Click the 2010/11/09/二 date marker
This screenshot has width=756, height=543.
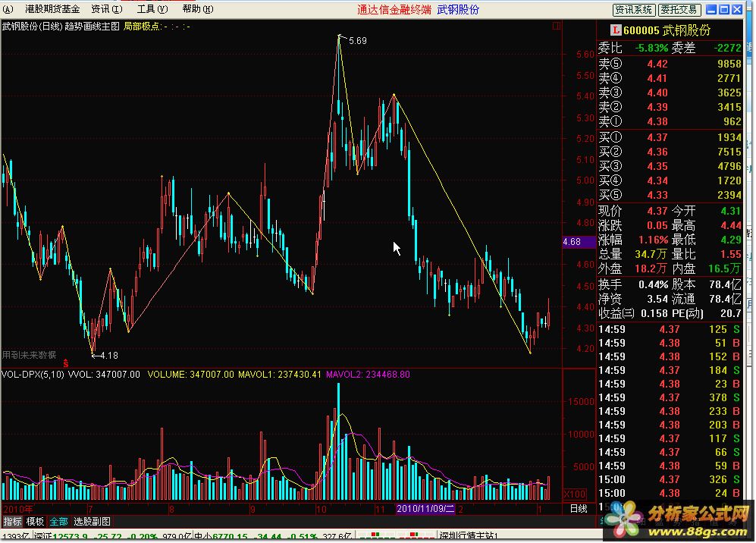[425, 508]
